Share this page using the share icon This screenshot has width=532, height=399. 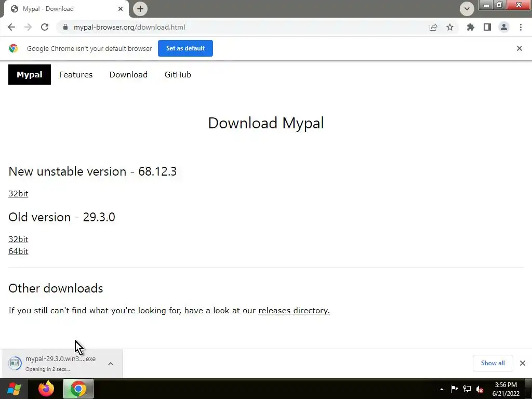pos(433,27)
